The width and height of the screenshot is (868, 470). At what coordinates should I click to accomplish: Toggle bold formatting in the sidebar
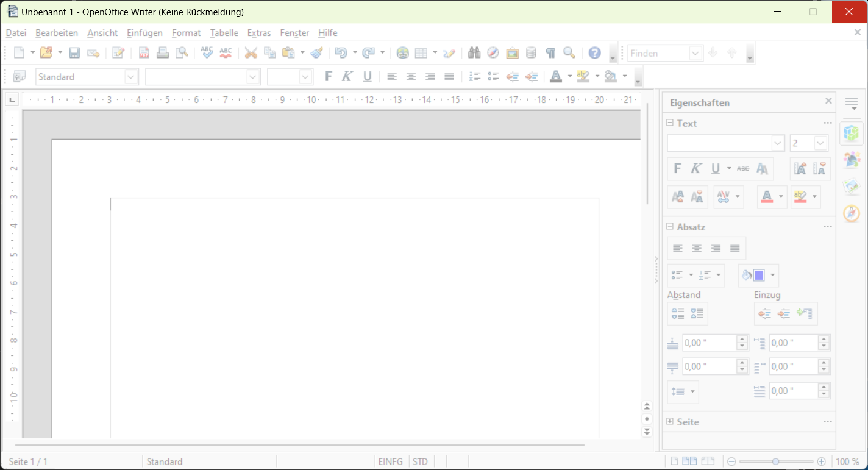[677, 168]
